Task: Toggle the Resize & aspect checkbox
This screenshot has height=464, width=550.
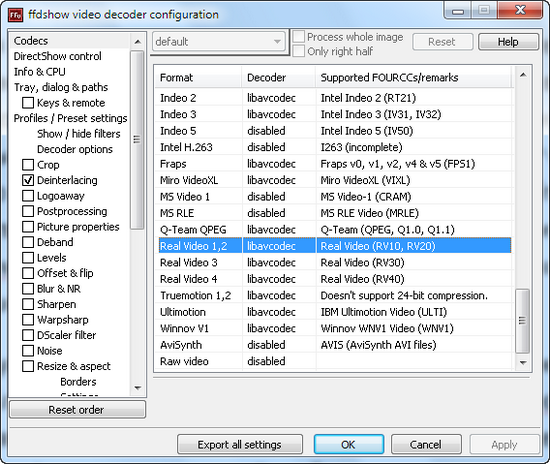Action: coord(28,366)
